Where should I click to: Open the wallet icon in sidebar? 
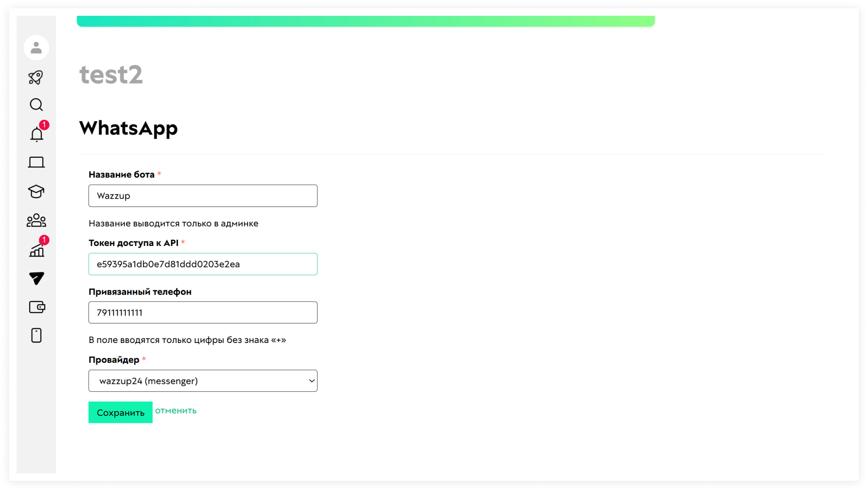37,307
